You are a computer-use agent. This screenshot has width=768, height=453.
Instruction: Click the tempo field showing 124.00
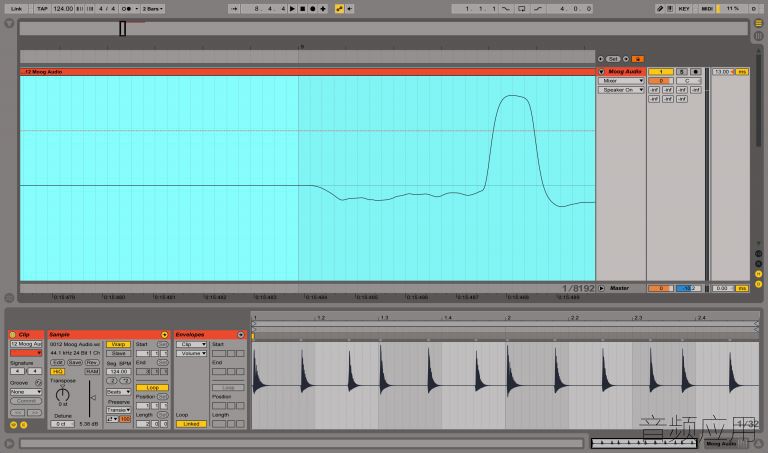pos(63,9)
